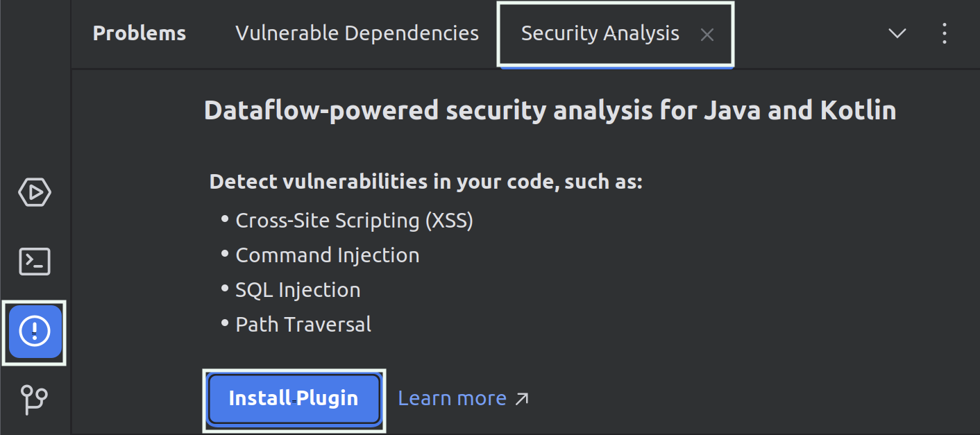
Task: Close the Security Analysis tab
Action: click(707, 35)
